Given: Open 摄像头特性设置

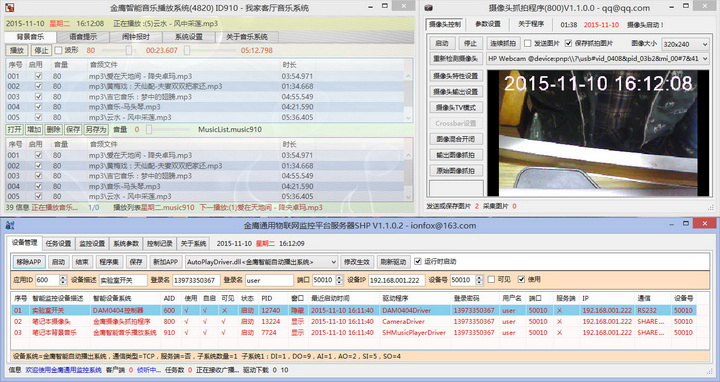Looking at the screenshot, I should [456, 76].
